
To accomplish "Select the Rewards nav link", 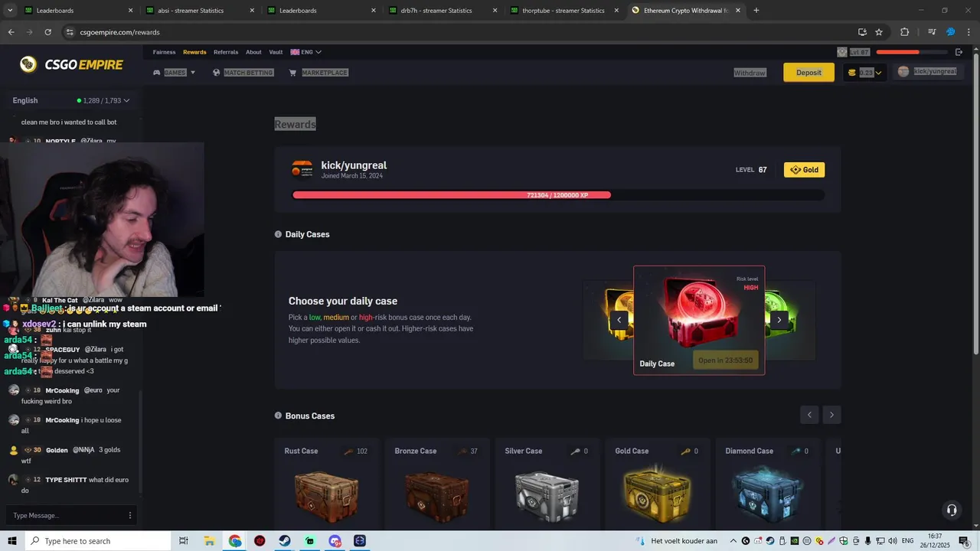I will [194, 52].
